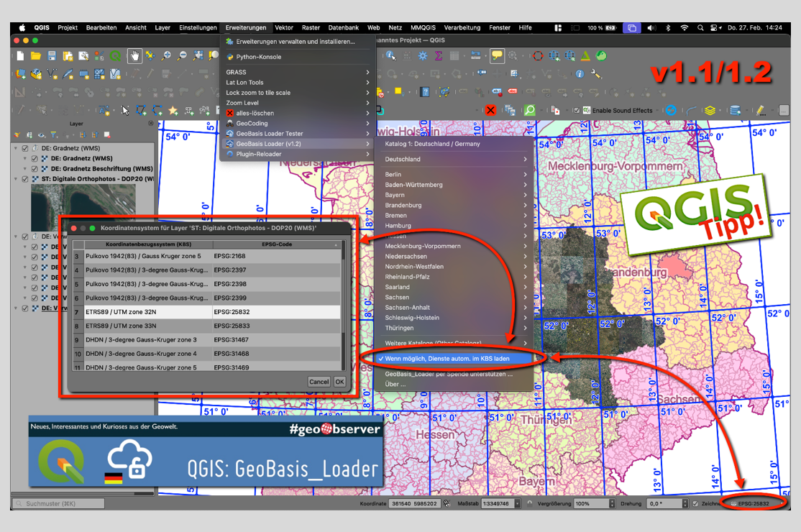Click the EPSG:25832 globe icon in status bar
Viewport: 801px width, 532px height.
click(x=733, y=503)
